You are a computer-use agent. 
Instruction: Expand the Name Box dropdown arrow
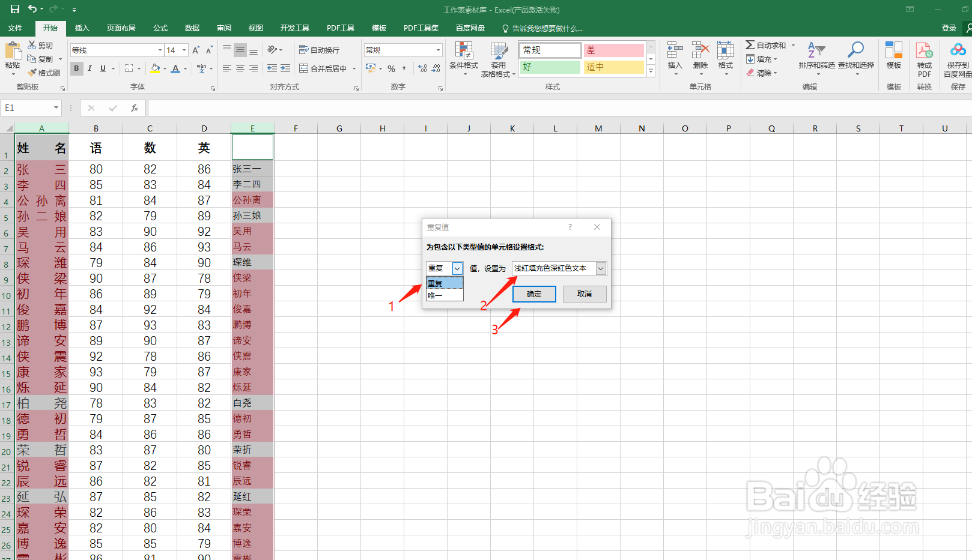tap(56, 108)
